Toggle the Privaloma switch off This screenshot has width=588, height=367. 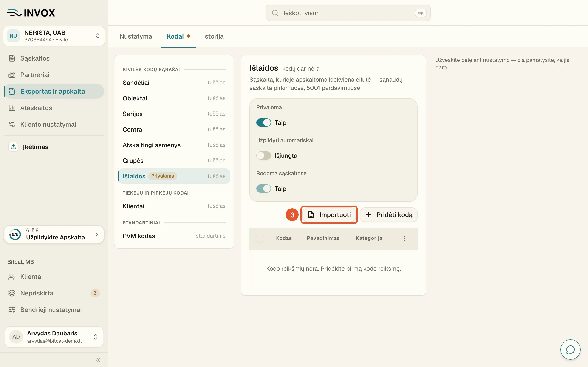263,122
